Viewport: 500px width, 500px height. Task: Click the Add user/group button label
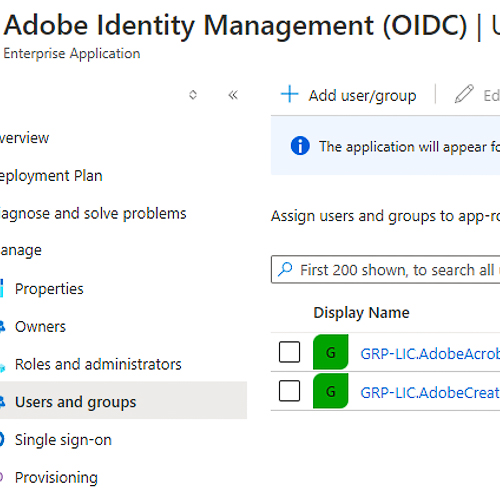tap(362, 96)
